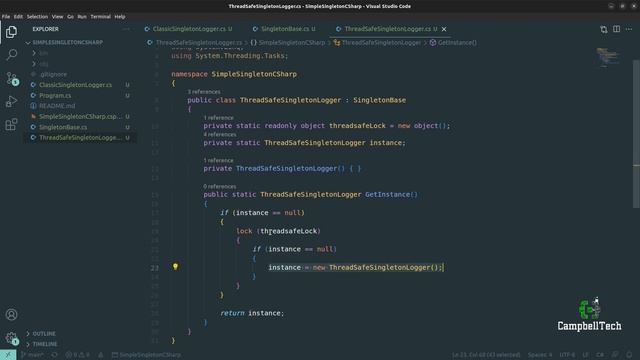
Task: Open the Accounts menu icon
Action: 11,315
